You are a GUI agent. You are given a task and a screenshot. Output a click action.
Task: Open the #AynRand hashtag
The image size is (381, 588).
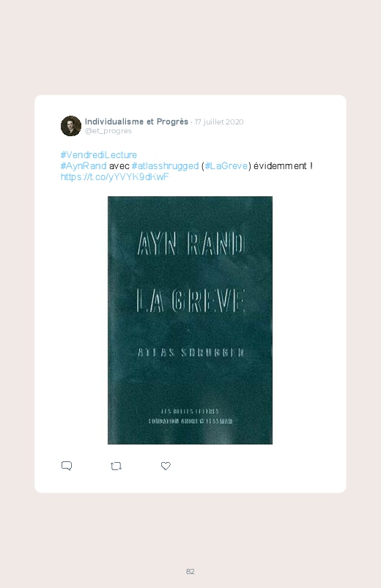84,165
